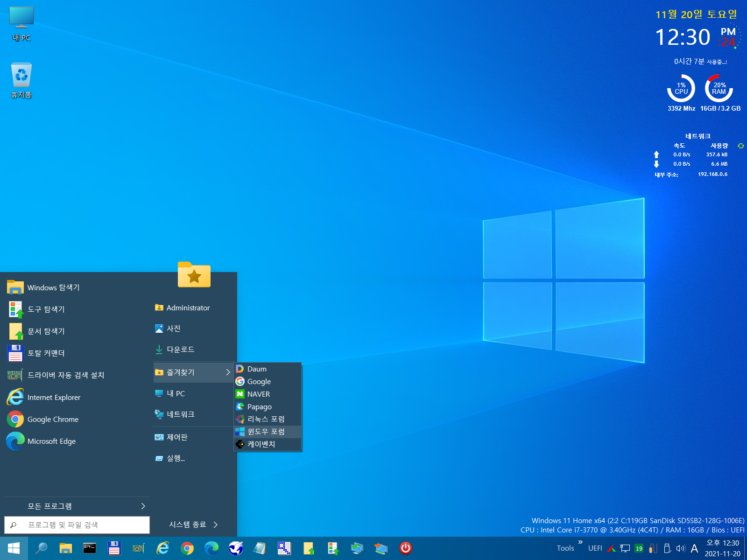Viewport: 747px width, 560px height.
Task: Launch Total Commander floppy icon on taskbar
Action: 114,548
